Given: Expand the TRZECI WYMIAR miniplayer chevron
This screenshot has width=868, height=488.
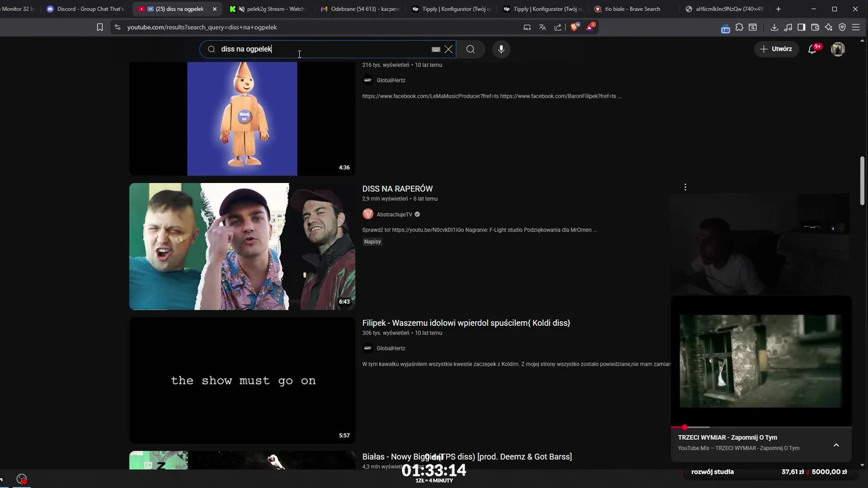Looking at the screenshot, I should point(836,445).
